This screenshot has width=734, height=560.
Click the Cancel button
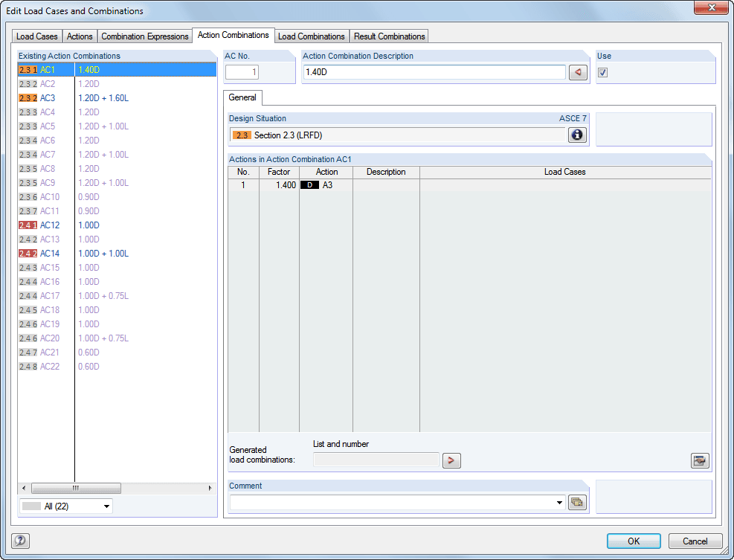[x=695, y=541]
